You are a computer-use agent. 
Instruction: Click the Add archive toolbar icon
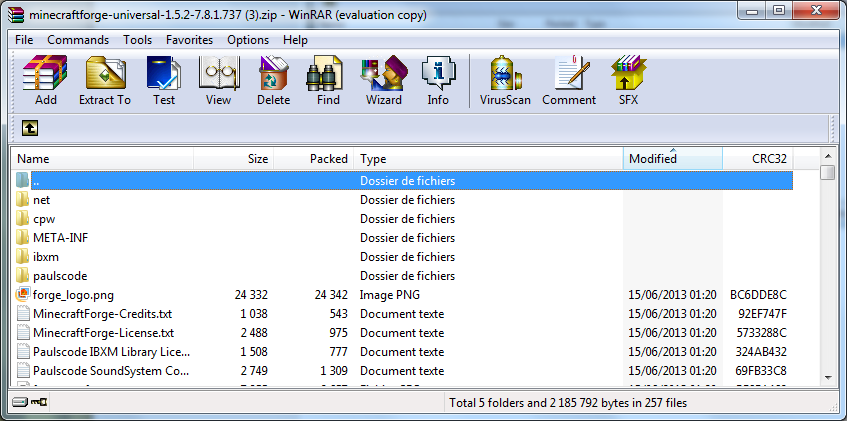pyautogui.click(x=45, y=72)
